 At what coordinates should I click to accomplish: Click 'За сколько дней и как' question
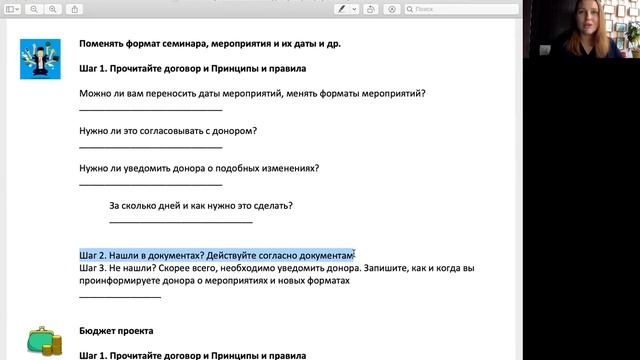click(201, 206)
